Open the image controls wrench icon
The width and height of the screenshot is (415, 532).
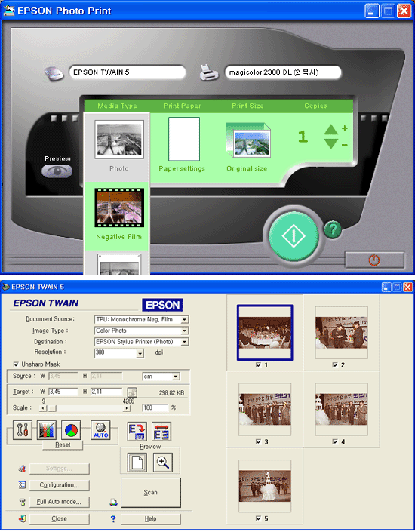pos(23,430)
